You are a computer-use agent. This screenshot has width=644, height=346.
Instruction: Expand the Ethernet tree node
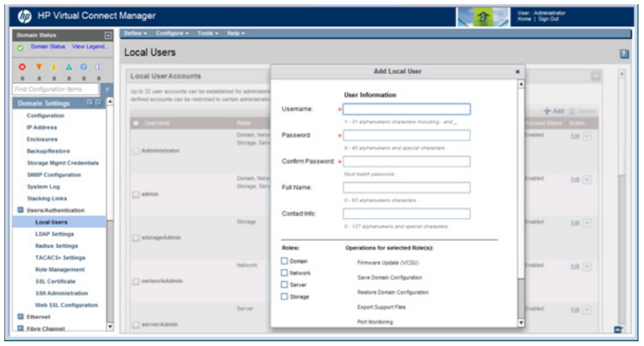(x=21, y=317)
